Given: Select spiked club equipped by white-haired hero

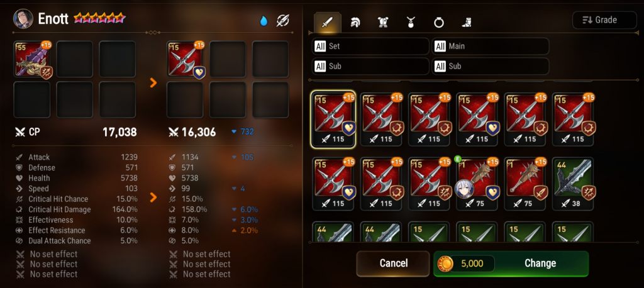Looking at the screenshot, I should tap(477, 184).
